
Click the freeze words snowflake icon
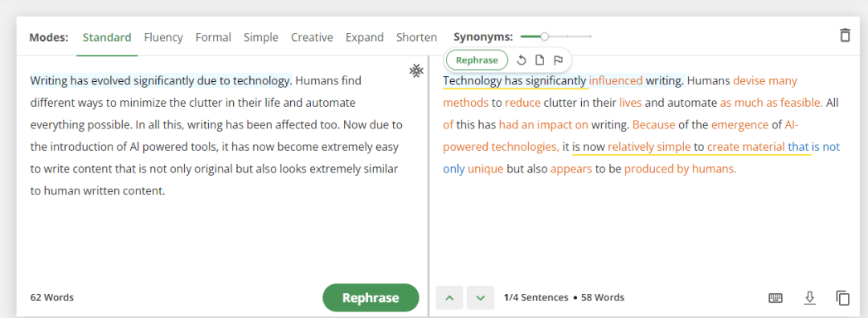416,71
